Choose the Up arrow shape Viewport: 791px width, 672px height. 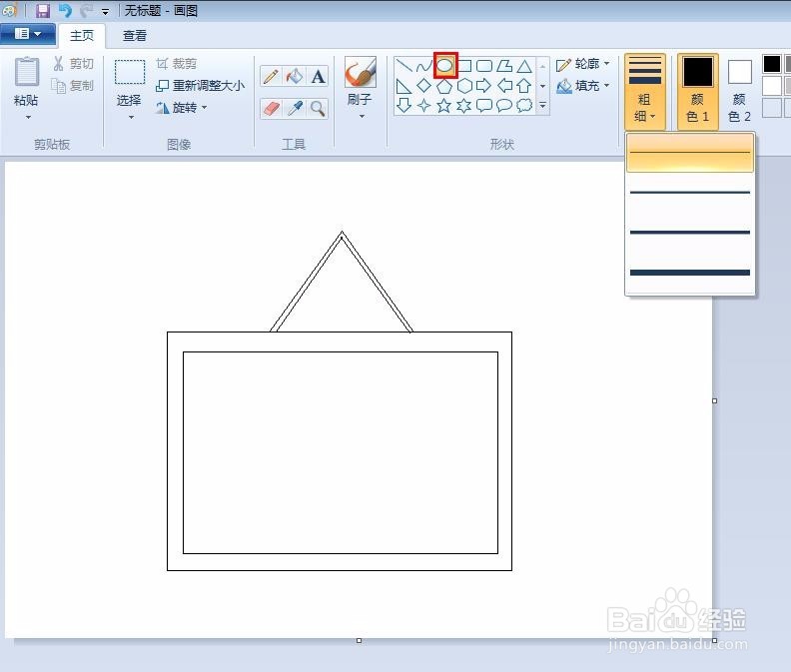click(x=524, y=86)
